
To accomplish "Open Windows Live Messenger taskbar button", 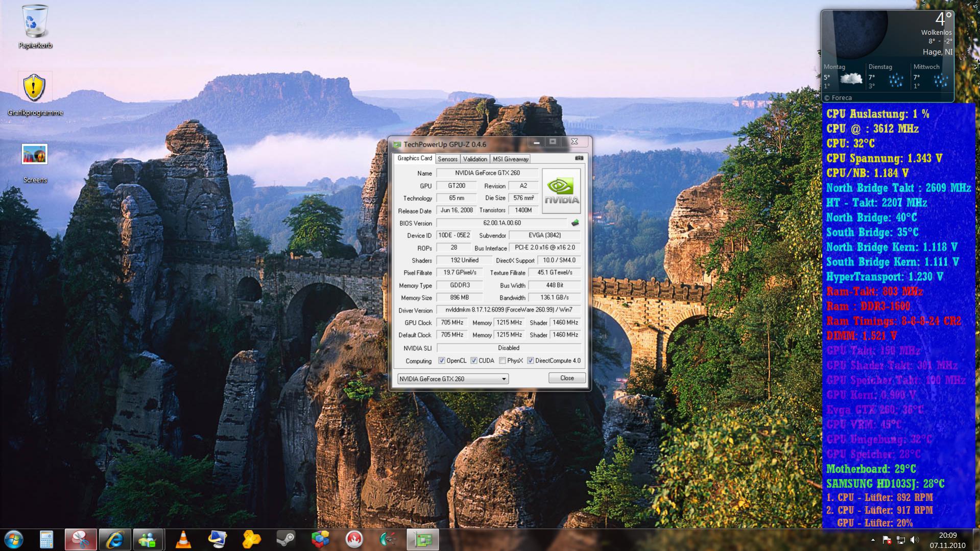I will (149, 539).
